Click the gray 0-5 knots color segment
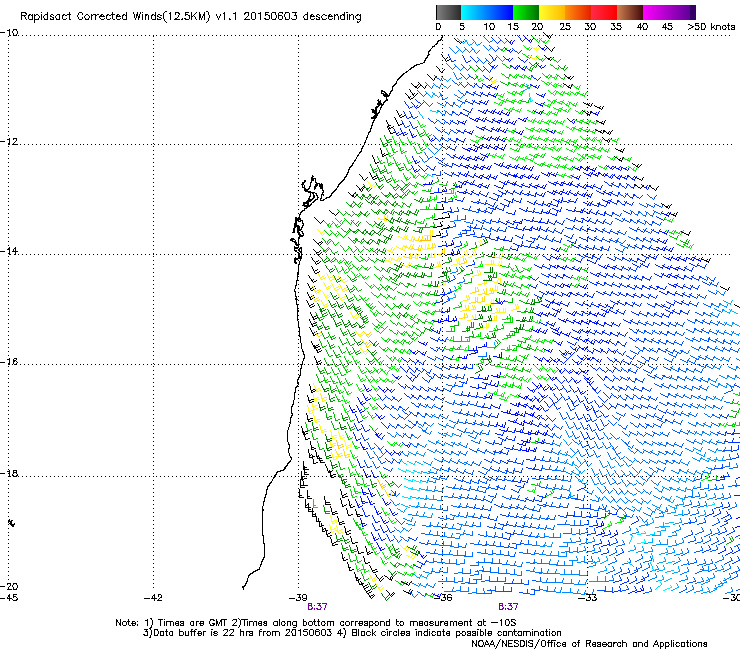Image resolution: width=740 pixels, height=650 pixels. point(448,12)
